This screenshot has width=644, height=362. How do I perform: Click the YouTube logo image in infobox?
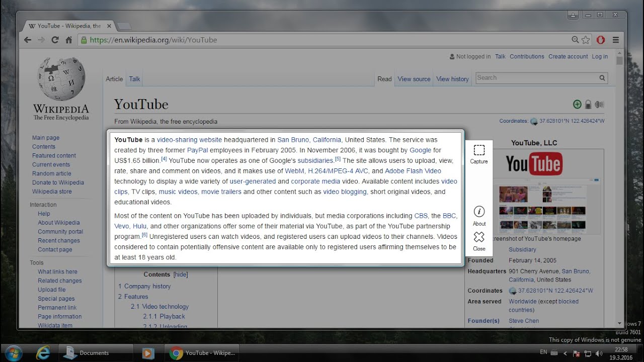(534, 164)
